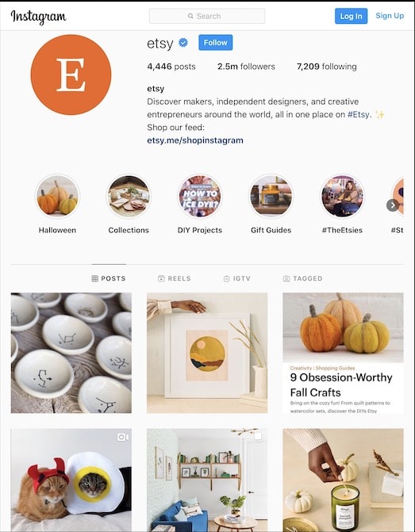Open the etsy.me/shopinstagram link
415x532 pixels.
pos(195,140)
